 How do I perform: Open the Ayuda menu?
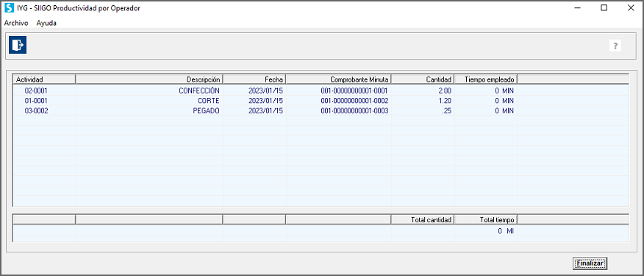pos(46,23)
